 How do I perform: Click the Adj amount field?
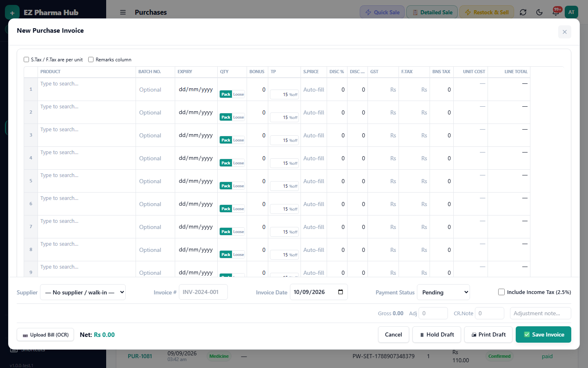(433, 313)
